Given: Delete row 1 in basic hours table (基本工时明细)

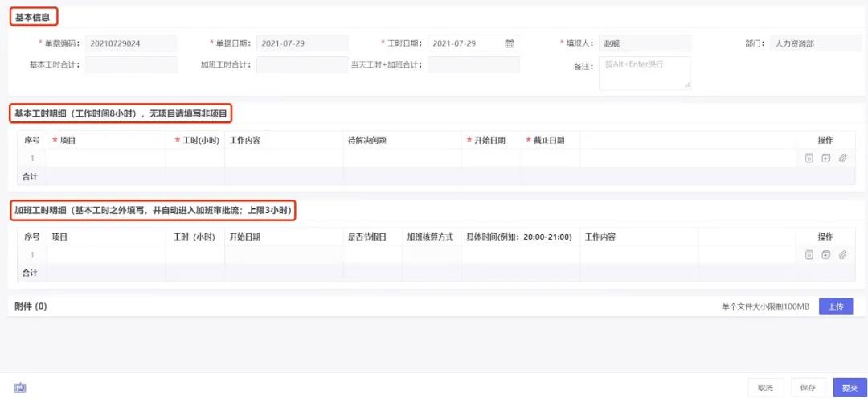Looking at the screenshot, I should tap(809, 158).
